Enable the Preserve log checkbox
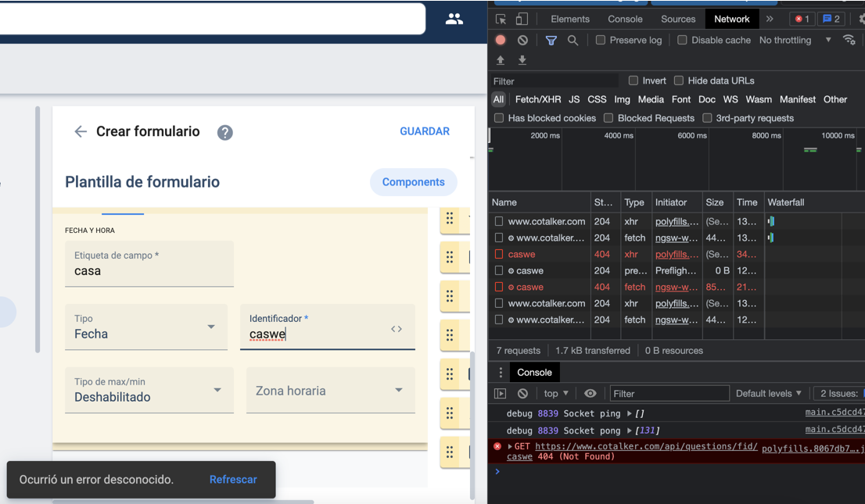The width and height of the screenshot is (865, 504). [601, 40]
